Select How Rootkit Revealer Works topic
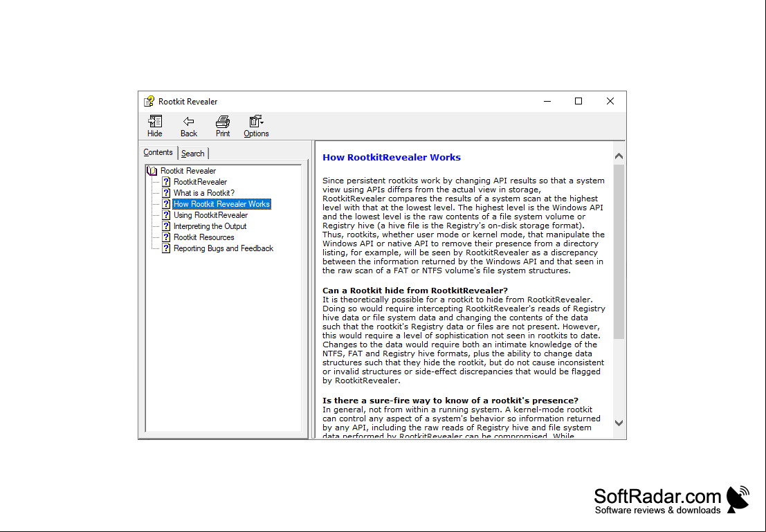 [x=221, y=204]
